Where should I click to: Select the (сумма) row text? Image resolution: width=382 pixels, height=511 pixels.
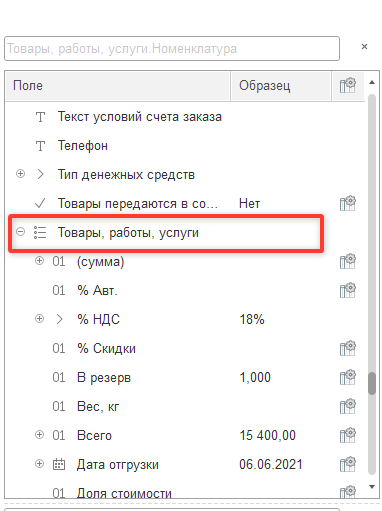[101, 262]
